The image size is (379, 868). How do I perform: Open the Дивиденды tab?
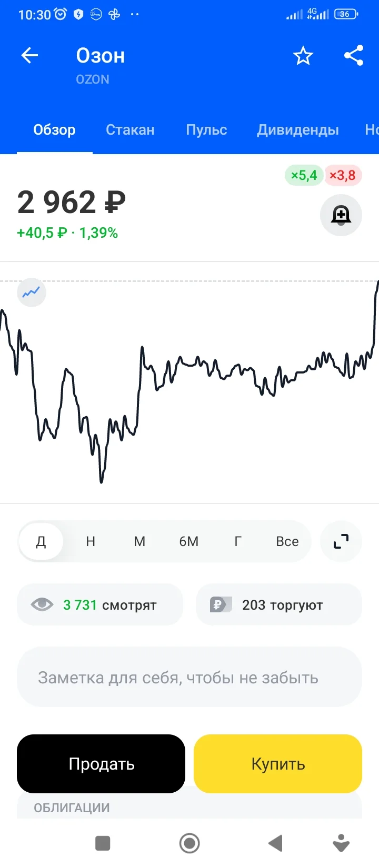(298, 130)
